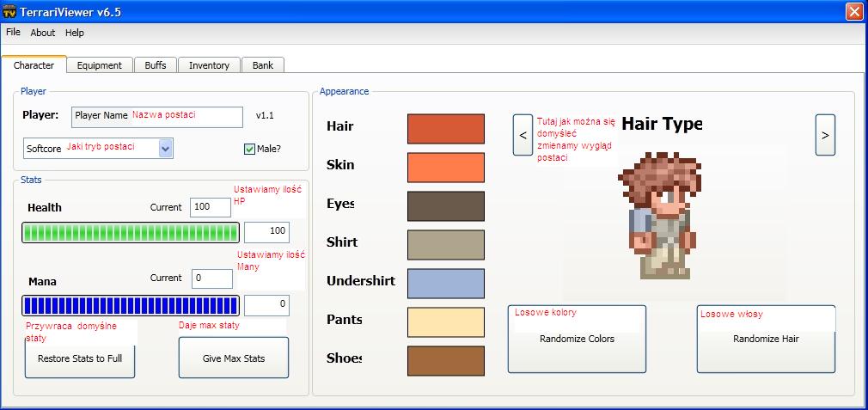Click the Give Max Stats button

point(234,358)
